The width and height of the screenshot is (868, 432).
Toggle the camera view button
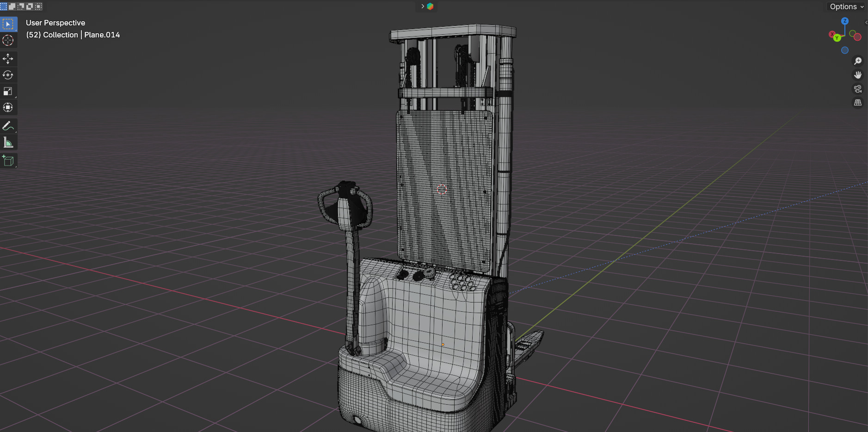pos(858,89)
